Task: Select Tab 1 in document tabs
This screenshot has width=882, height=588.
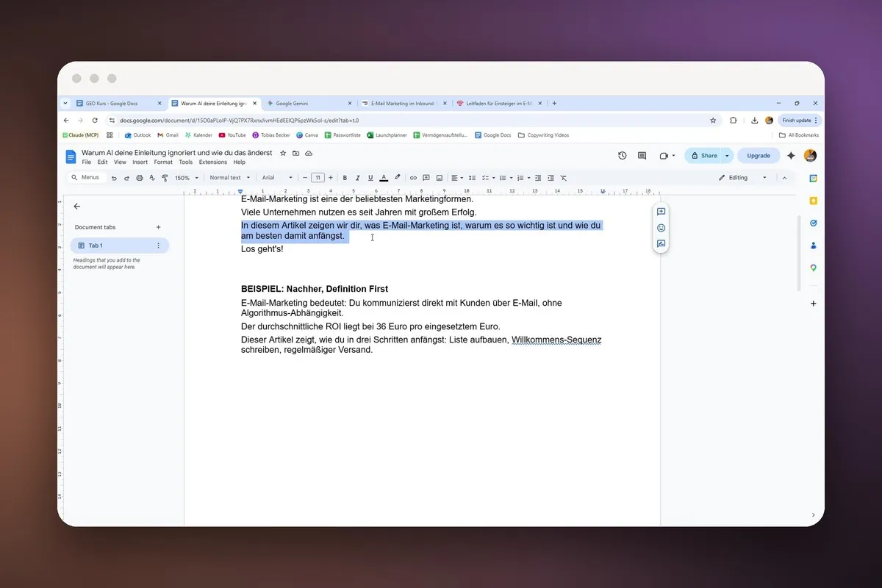Action: pos(119,245)
